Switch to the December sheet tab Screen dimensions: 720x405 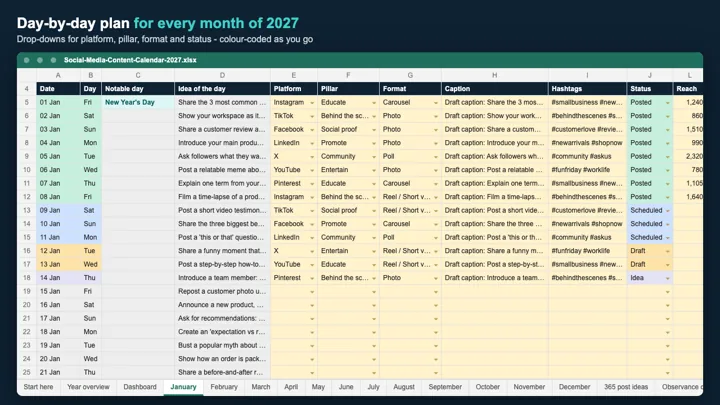pyautogui.click(x=574, y=387)
